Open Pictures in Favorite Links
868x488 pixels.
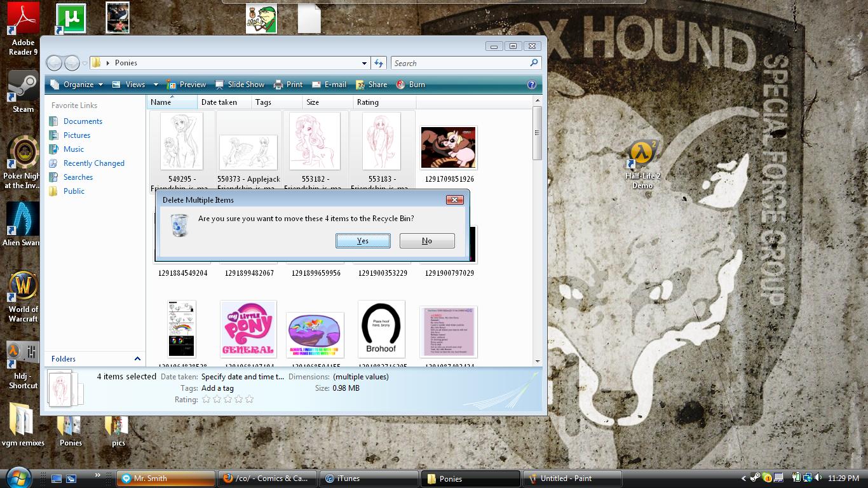tap(77, 135)
